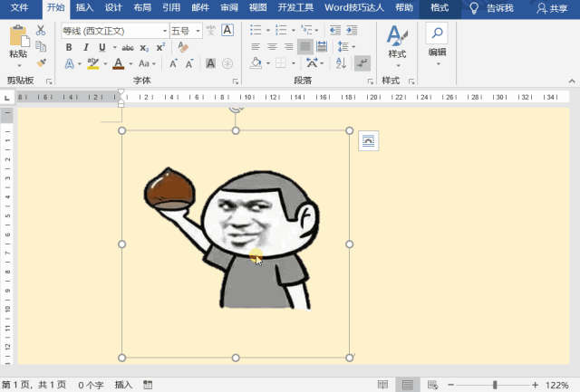Open the 视图 ribbon tab

pos(258,7)
